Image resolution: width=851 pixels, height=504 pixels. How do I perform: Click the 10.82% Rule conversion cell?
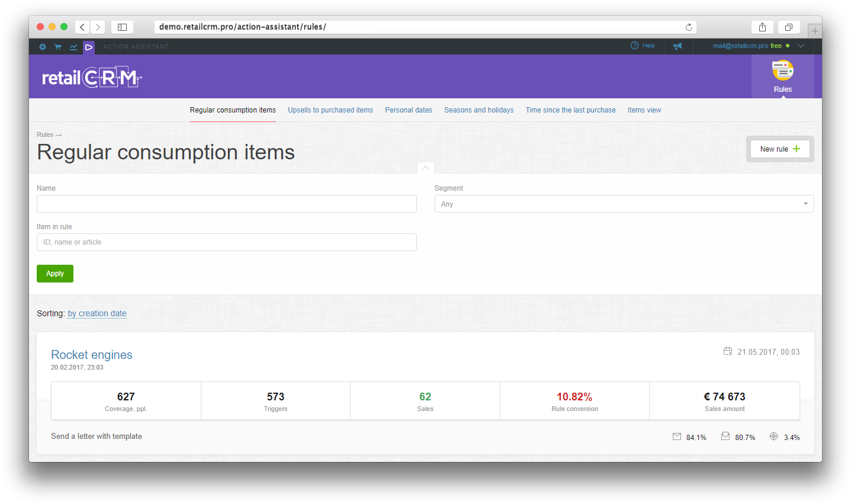[x=574, y=401]
